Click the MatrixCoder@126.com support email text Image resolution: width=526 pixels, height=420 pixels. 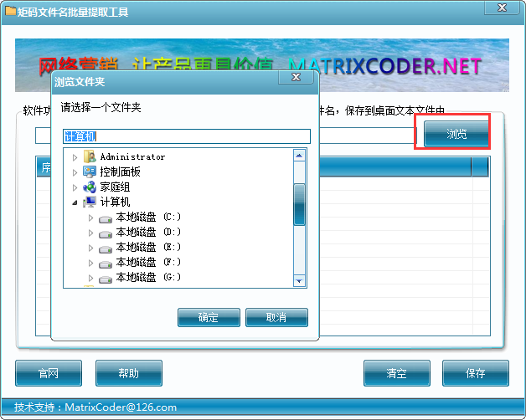[x=121, y=407]
